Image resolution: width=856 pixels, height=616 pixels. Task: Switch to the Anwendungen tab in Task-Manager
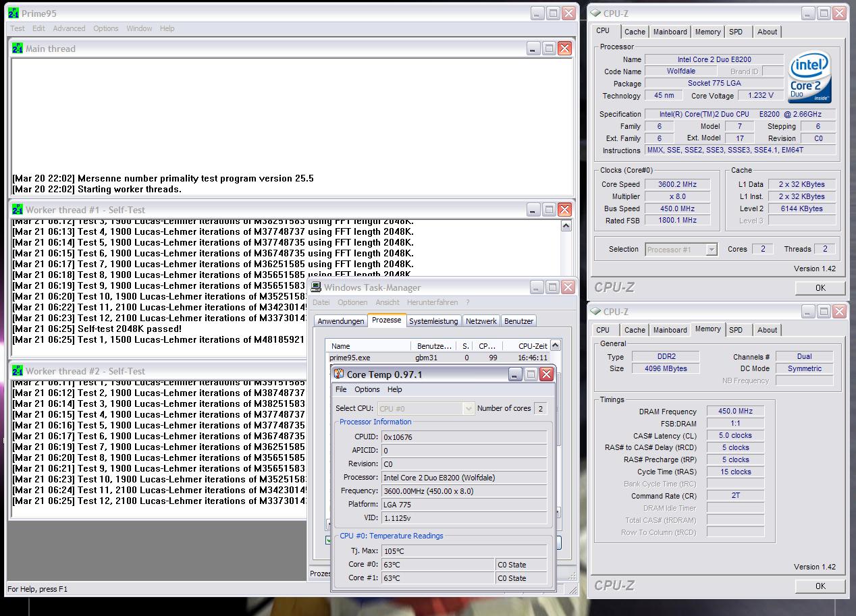coord(341,321)
